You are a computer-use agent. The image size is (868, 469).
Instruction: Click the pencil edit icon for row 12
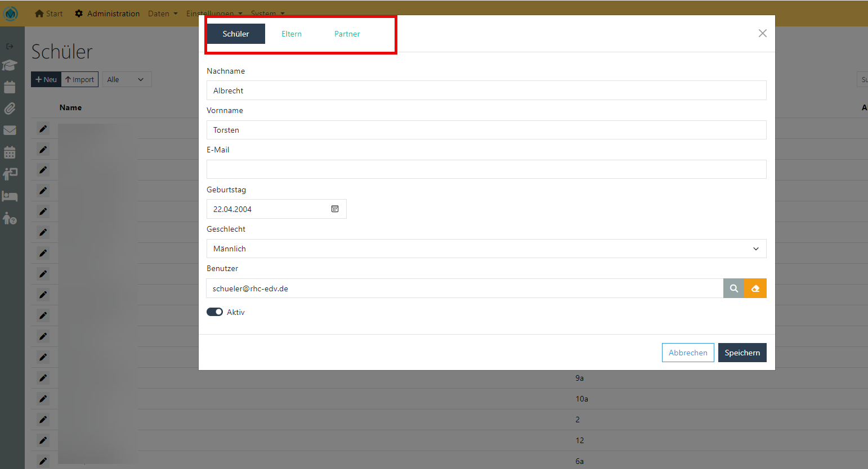click(43, 440)
